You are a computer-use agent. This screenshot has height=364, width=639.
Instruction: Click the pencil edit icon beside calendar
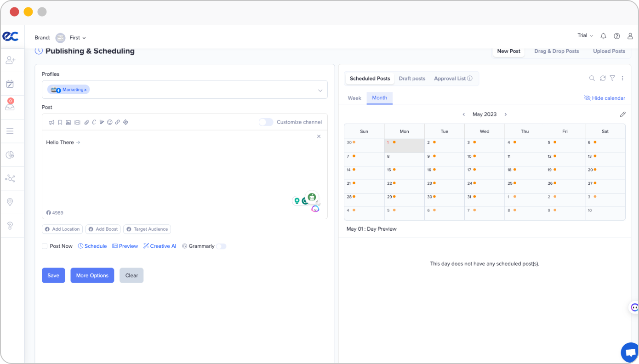[622, 114]
